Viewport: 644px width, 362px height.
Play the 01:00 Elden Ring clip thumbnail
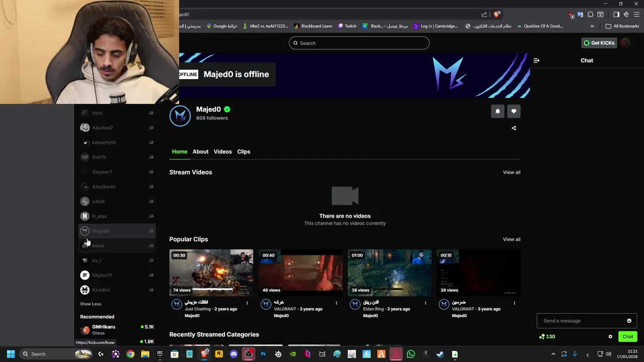389,273
